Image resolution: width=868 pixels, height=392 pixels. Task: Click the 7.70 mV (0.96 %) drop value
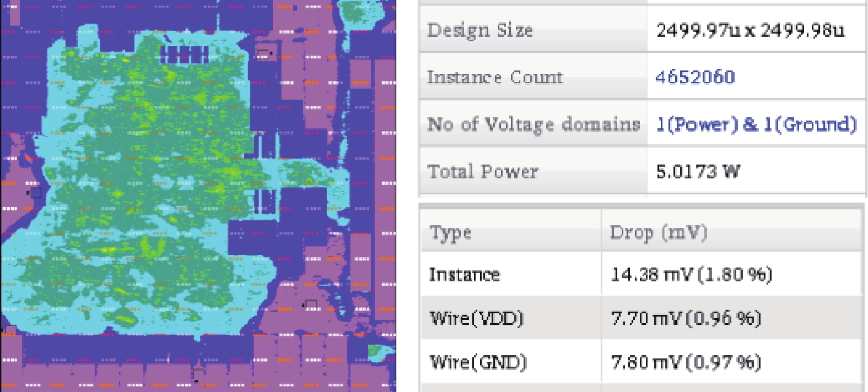click(x=686, y=318)
